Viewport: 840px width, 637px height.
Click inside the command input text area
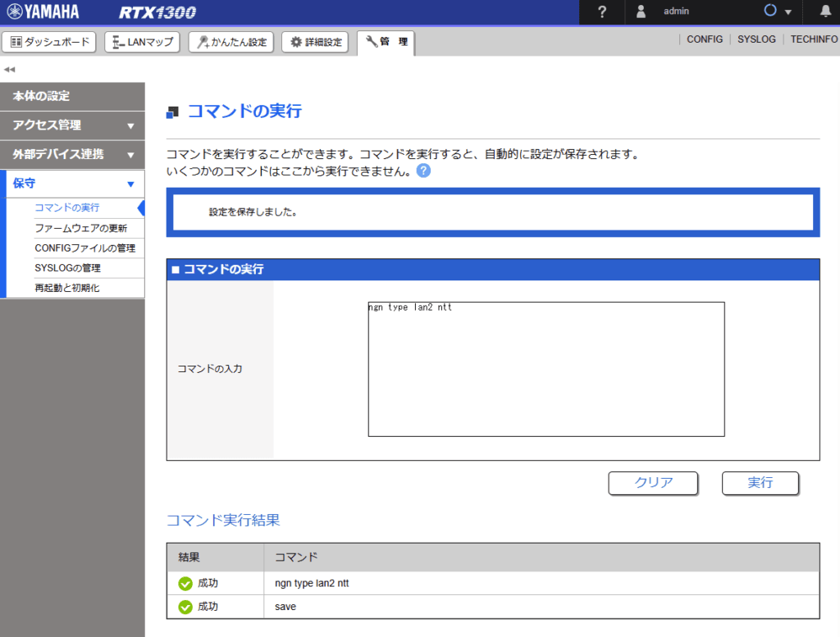click(546, 369)
